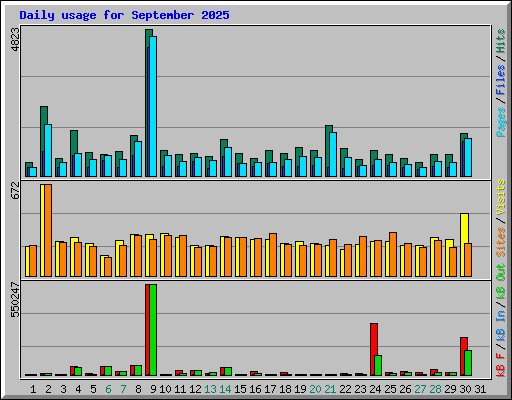Click day label 5 on the x-axis
512x400 pixels.
click(x=93, y=389)
